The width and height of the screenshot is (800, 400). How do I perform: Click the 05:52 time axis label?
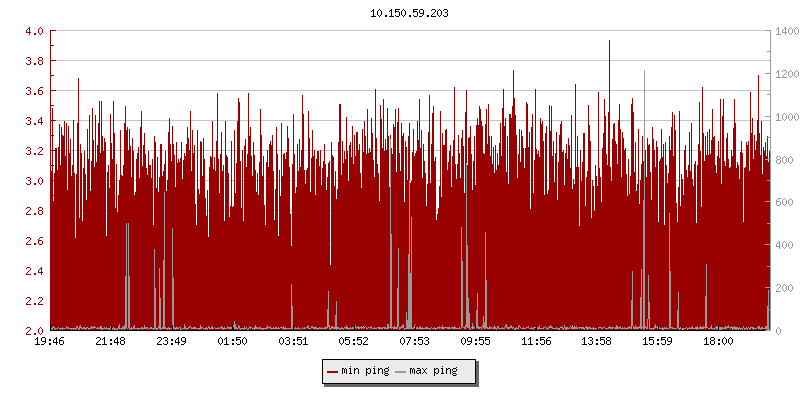point(353,342)
